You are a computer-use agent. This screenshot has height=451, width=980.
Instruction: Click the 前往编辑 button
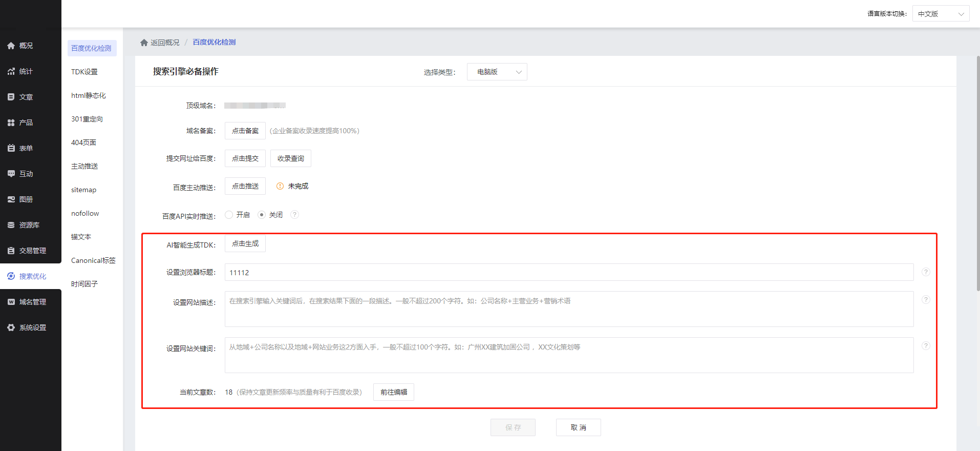394,392
